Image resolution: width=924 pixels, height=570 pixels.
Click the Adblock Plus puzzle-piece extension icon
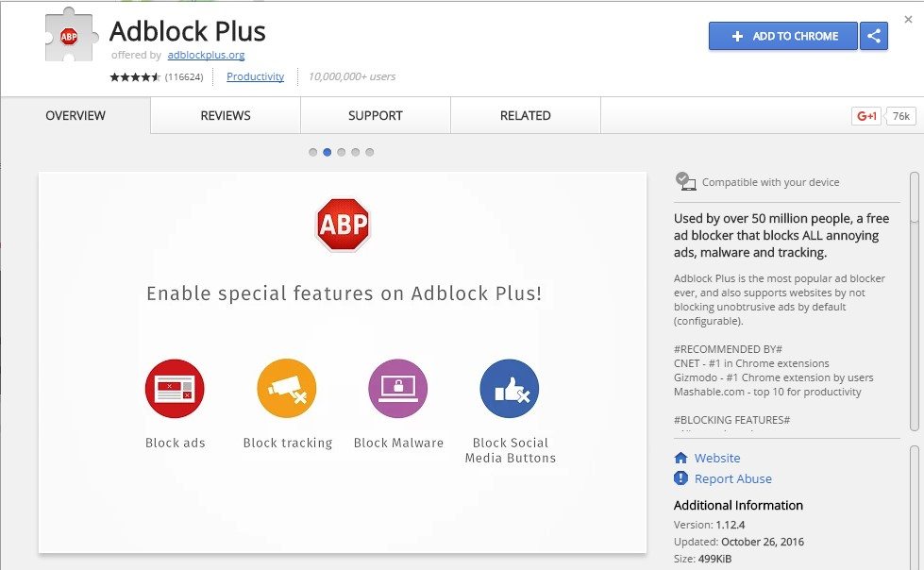(x=70, y=35)
